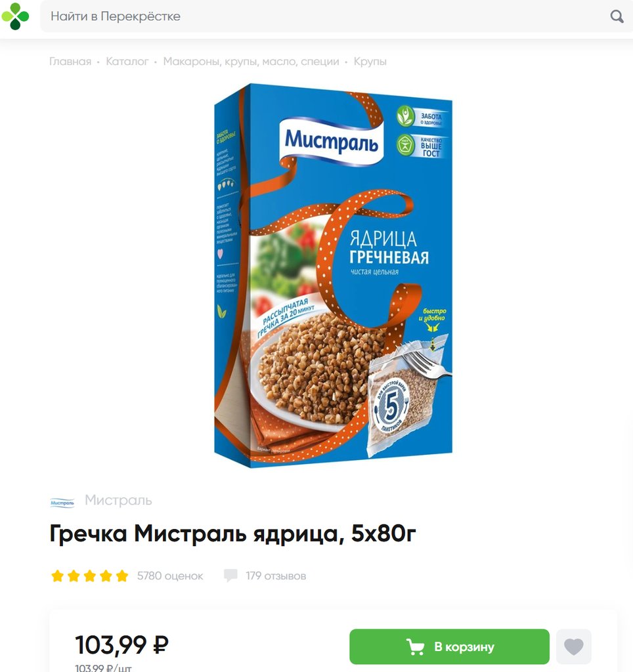Open the '179 отзывов' reviews link

click(276, 576)
